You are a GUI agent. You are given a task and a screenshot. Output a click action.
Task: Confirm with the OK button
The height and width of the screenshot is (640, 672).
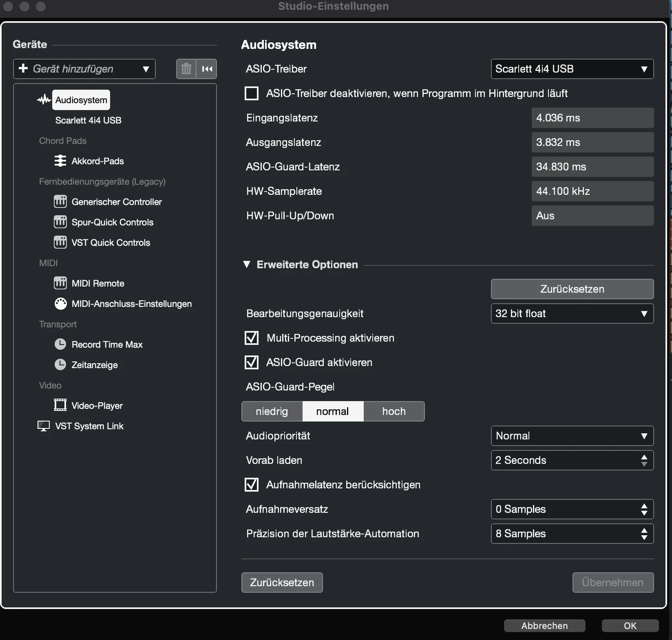pyautogui.click(x=630, y=626)
